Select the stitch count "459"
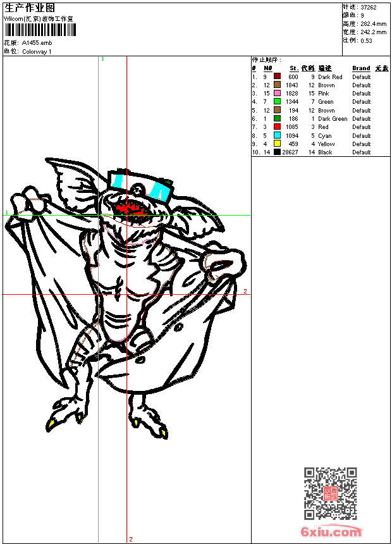The height and width of the screenshot is (544, 392). 293,144
